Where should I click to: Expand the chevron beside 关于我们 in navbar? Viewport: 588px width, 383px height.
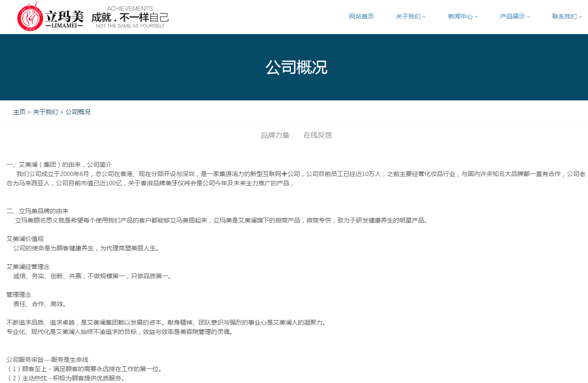click(424, 17)
